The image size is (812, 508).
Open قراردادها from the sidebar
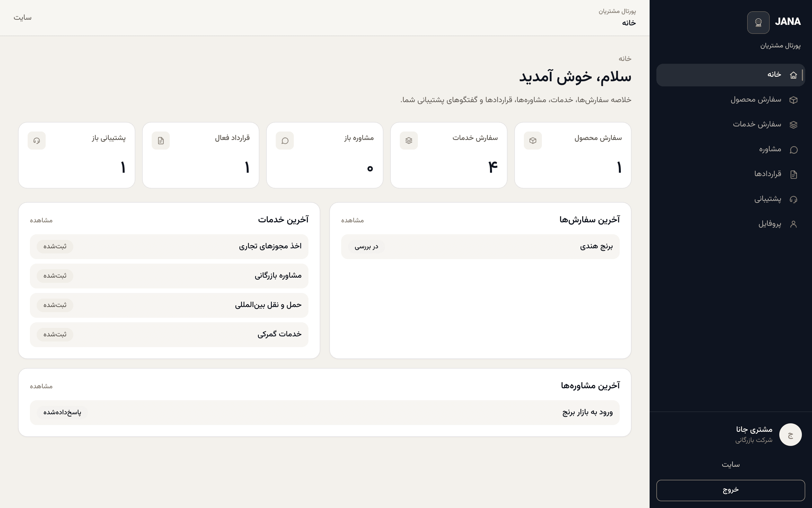[731, 174]
